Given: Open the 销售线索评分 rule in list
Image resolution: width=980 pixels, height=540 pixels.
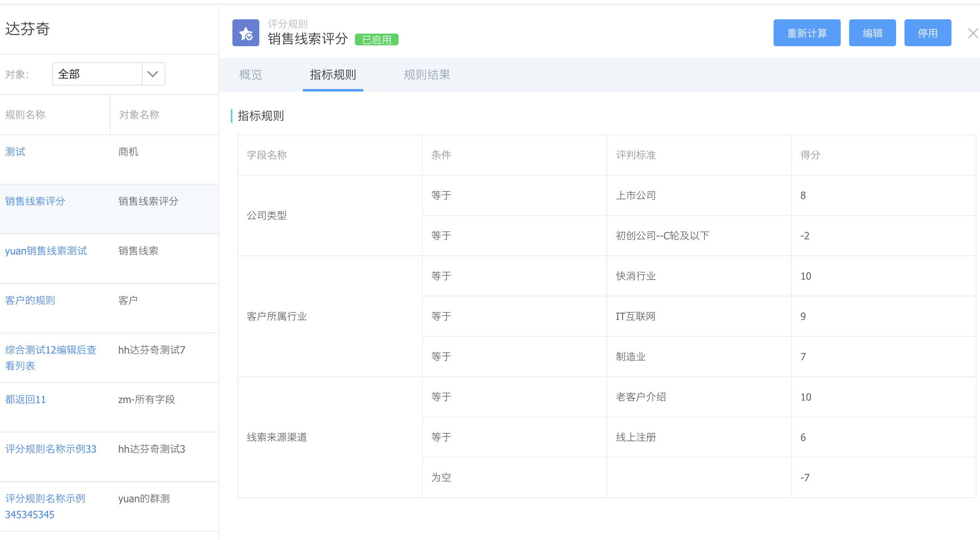Looking at the screenshot, I should 35,201.
